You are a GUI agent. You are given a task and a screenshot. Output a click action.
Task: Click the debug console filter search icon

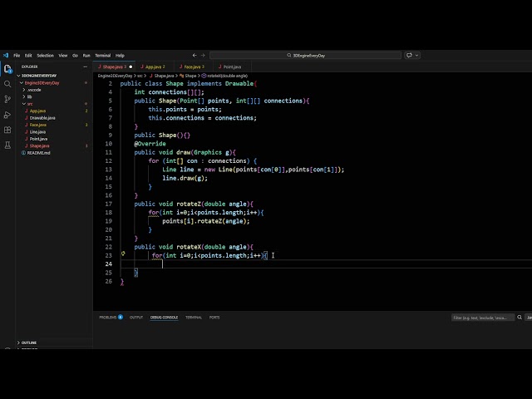520,318
